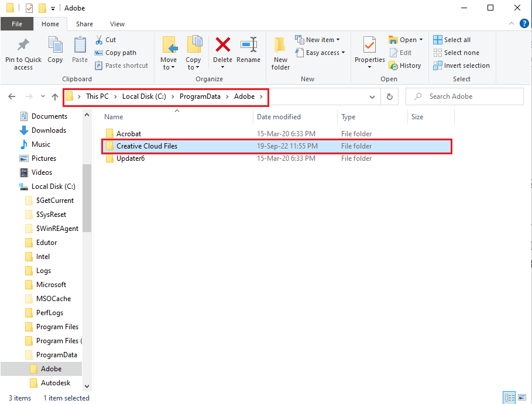Open the File menu tab
This screenshot has height=404, width=532.
[x=17, y=24]
